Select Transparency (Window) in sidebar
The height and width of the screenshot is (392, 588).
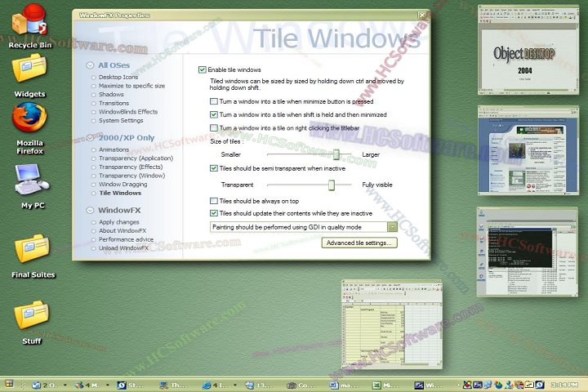131,176
